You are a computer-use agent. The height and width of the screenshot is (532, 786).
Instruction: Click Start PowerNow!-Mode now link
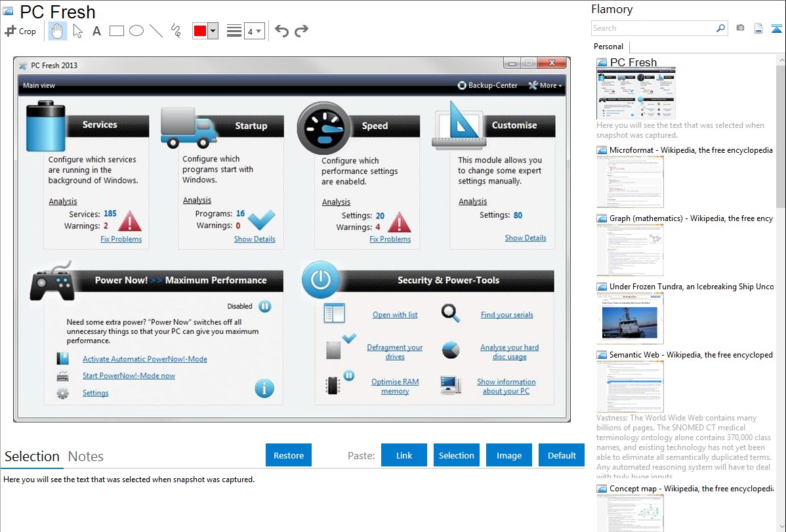tap(129, 376)
